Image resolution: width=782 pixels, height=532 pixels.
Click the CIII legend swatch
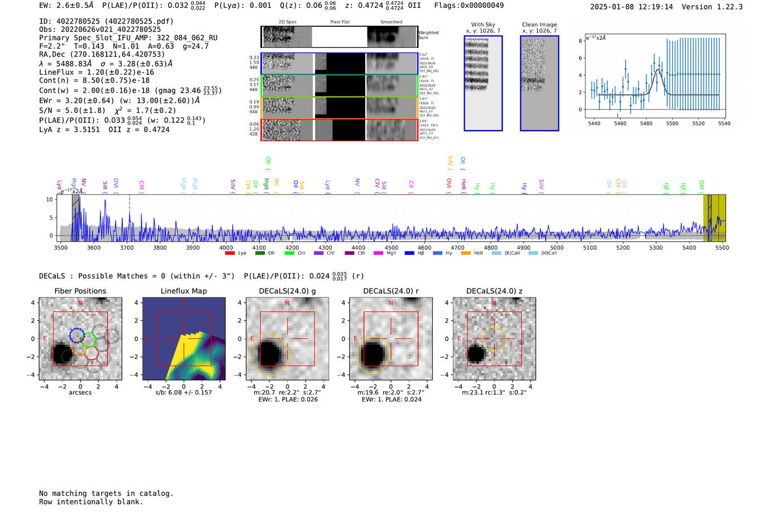click(x=349, y=253)
